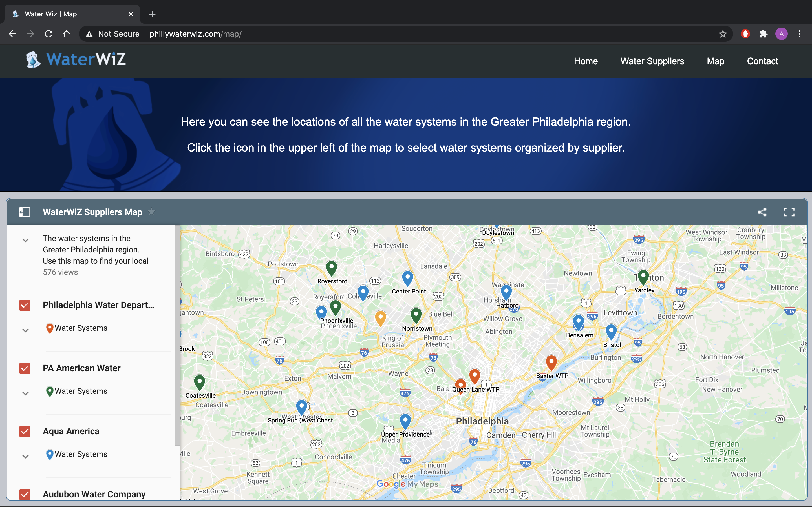Uncheck the Philadelphia Water Department layer
Image resolution: width=812 pixels, height=507 pixels.
(x=25, y=305)
